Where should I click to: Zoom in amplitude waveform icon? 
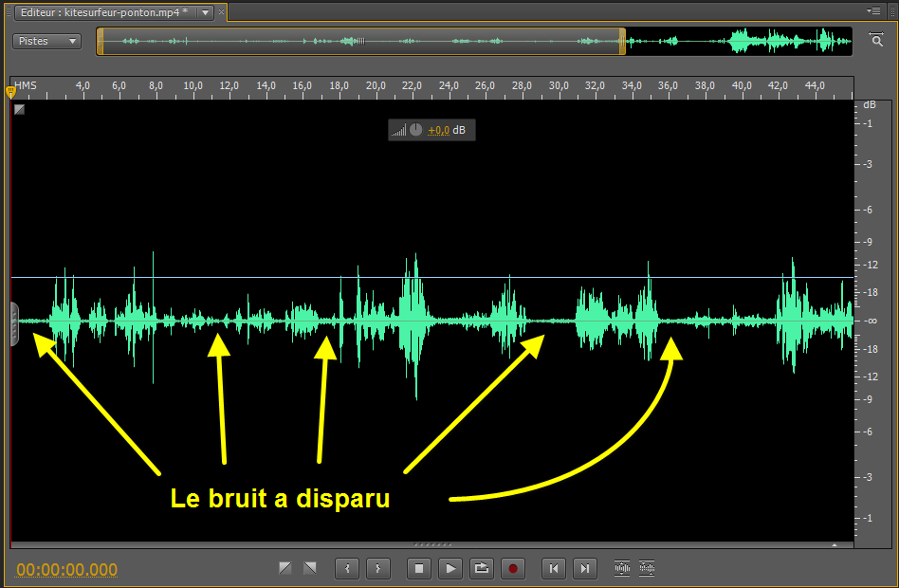coord(622,568)
